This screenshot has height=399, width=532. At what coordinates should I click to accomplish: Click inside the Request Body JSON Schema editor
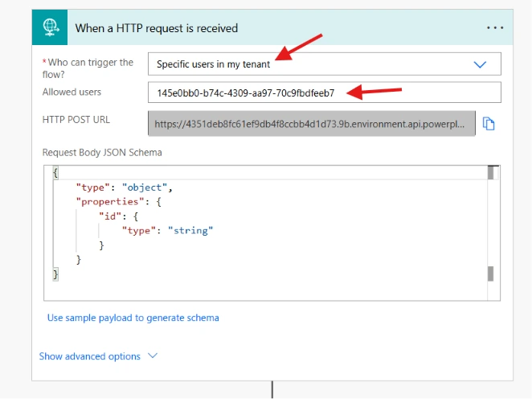coord(272,233)
